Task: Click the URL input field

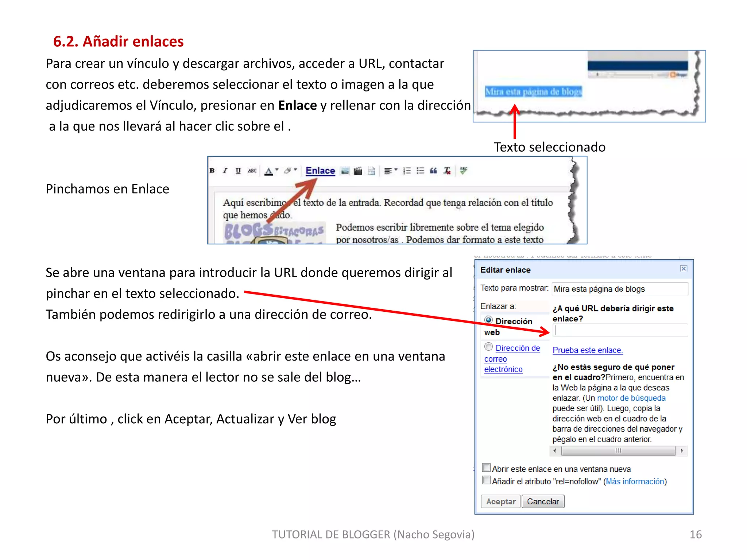Action: click(620, 330)
